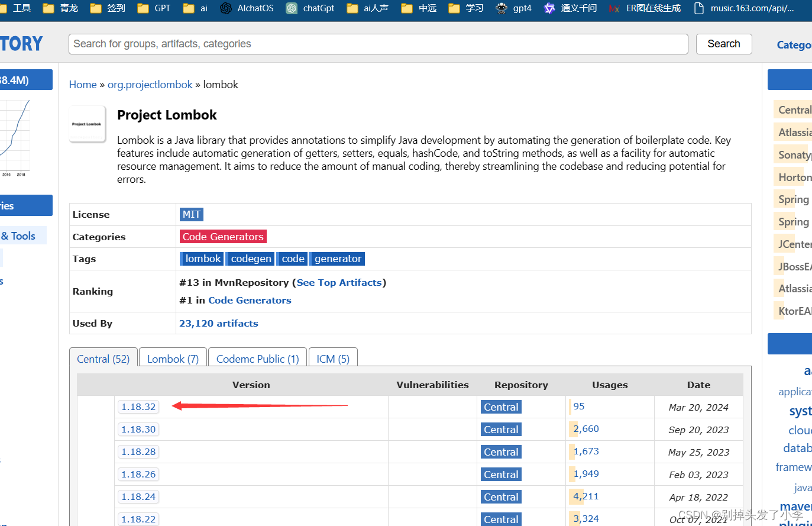Click Central repository for 1.18.32

pos(501,407)
